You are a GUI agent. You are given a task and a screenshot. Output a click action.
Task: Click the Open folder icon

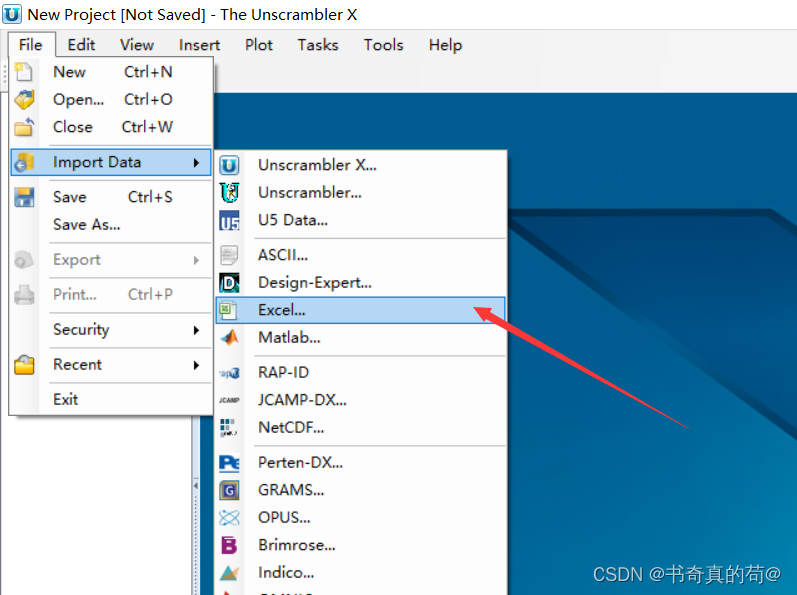[x=24, y=100]
